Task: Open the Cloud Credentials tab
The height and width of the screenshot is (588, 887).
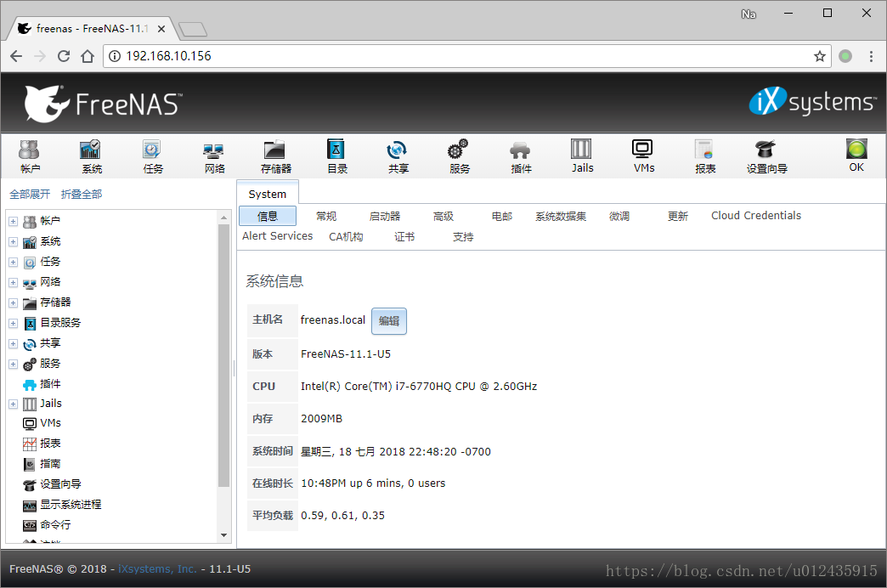Action: tap(756, 216)
